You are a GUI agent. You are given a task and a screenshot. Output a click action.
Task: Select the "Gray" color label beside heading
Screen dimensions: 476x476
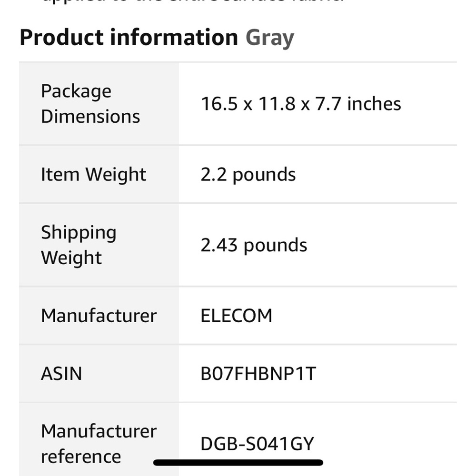[x=270, y=38]
